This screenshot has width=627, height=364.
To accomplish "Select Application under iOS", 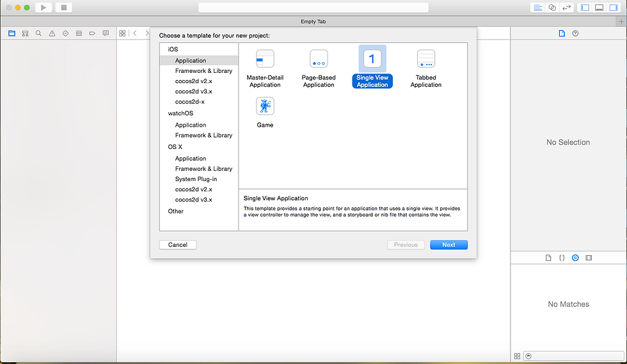I will [199, 60].
